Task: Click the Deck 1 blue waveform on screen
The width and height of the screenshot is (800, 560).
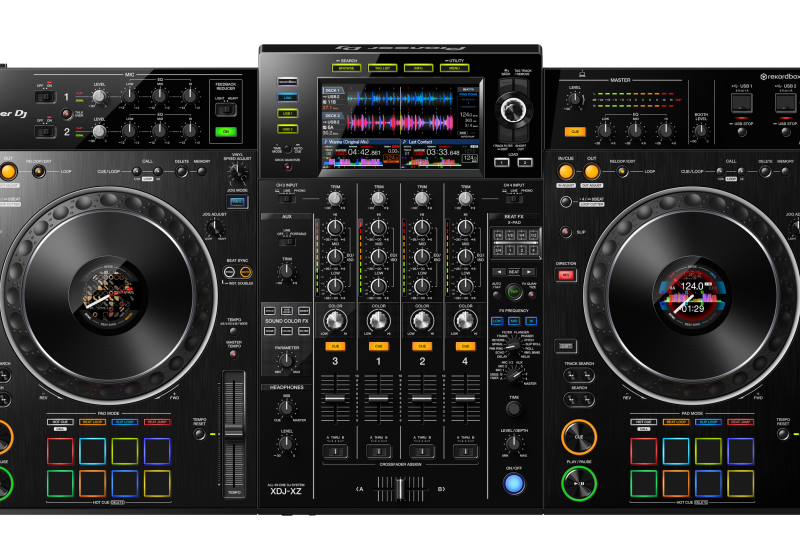Action: 401,98
